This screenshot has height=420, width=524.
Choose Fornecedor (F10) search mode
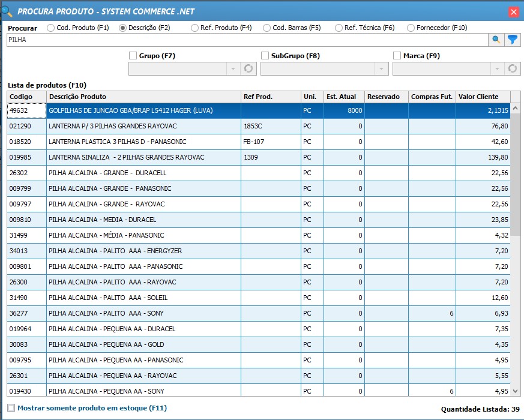click(411, 28)
